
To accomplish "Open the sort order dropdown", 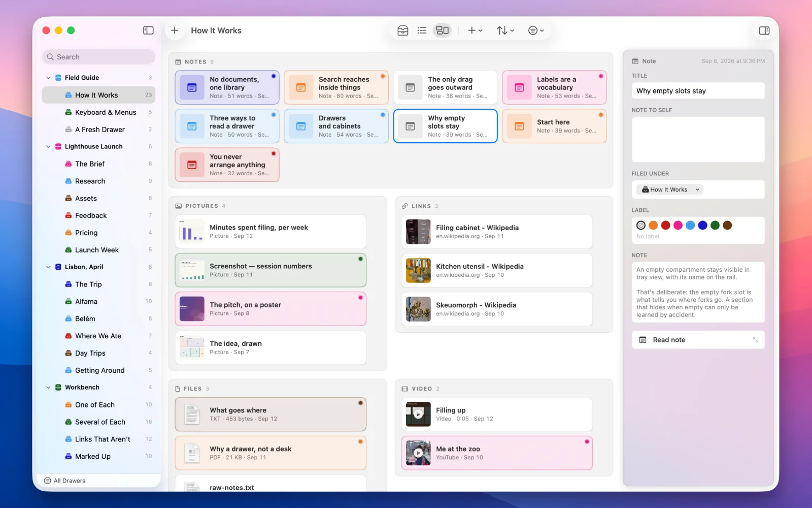I will pyautogui.click(x=505, y=30).
